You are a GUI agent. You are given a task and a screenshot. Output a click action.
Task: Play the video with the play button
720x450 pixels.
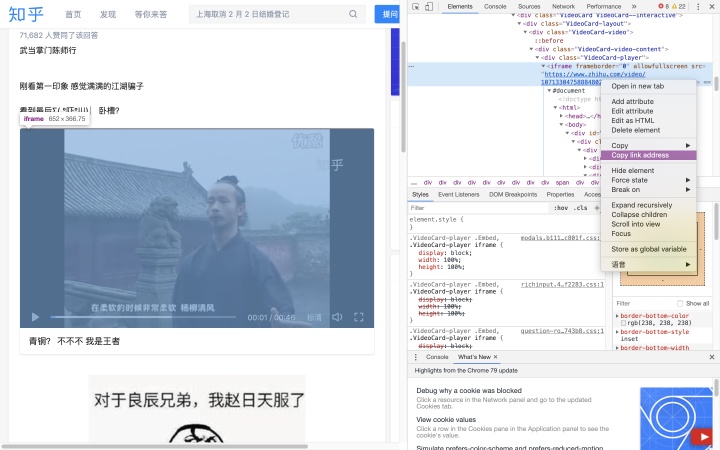(35, 317)
